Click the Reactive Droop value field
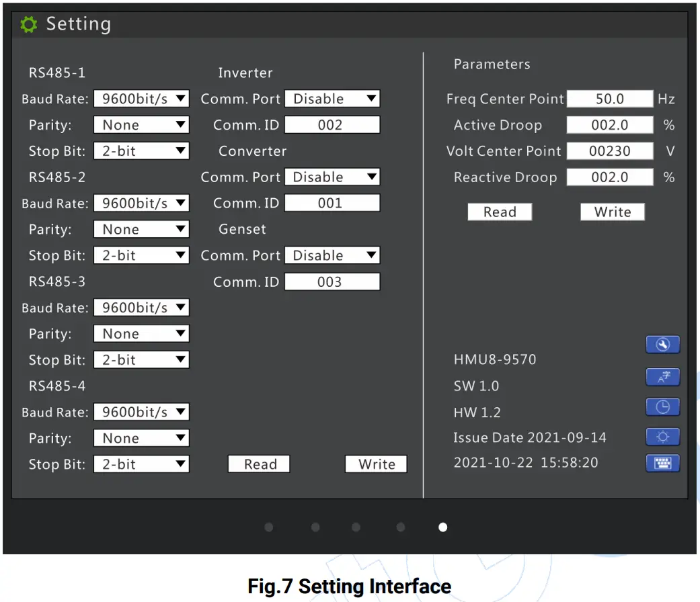The height and width of the screenshot is (602, 700). point(609,177)
